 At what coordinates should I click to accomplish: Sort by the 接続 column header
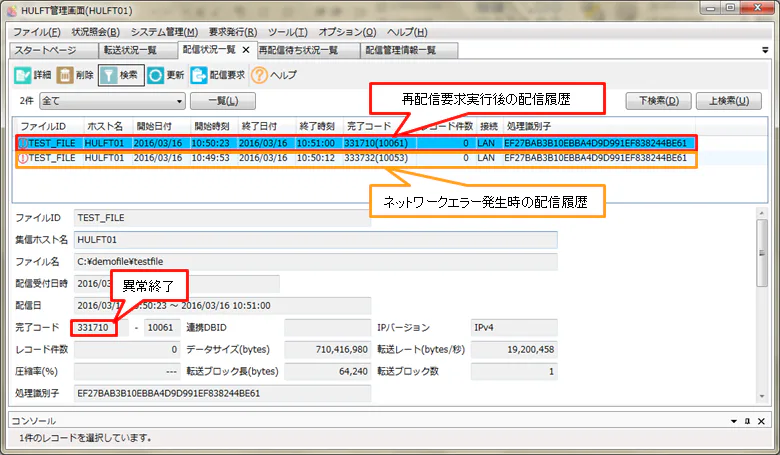[488, 126]
